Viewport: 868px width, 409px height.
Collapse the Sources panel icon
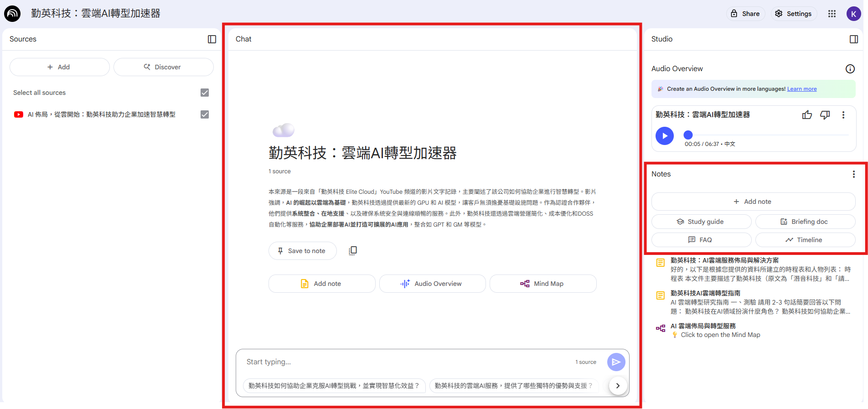(x=212, y=39)
